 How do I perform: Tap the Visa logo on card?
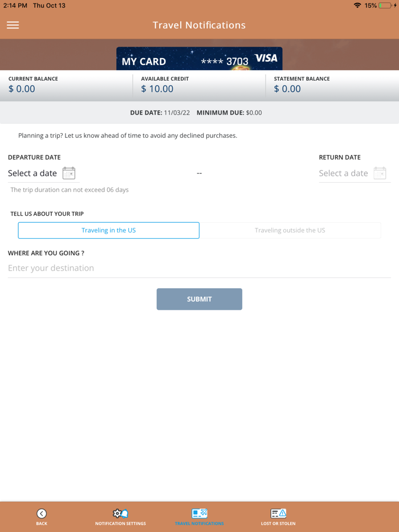pos(266,58)
